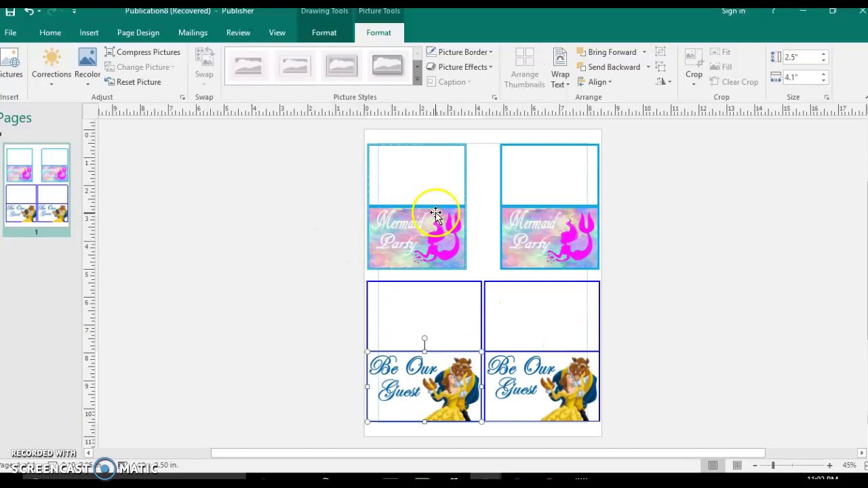Open the Review tab

(238, 33)
